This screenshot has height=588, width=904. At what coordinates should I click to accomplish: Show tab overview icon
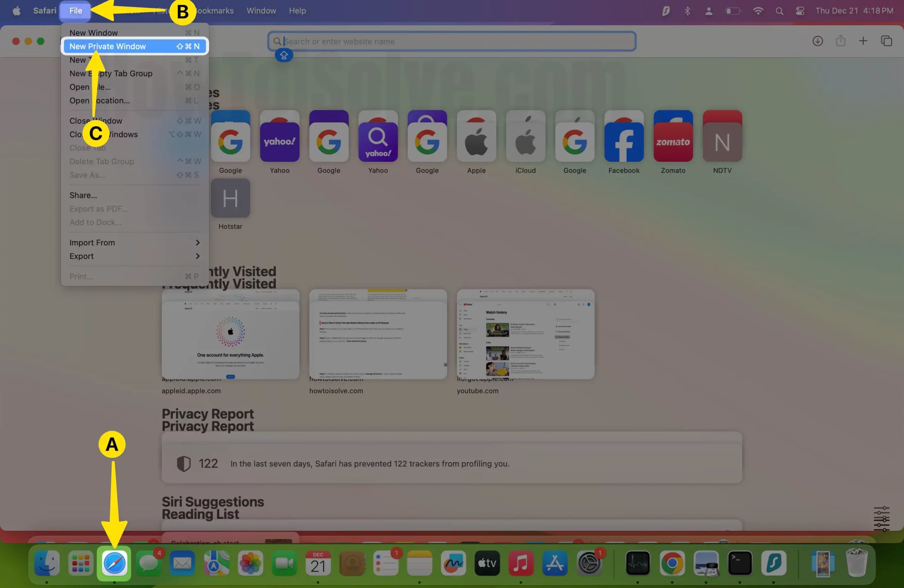click(x=886, y=41)
